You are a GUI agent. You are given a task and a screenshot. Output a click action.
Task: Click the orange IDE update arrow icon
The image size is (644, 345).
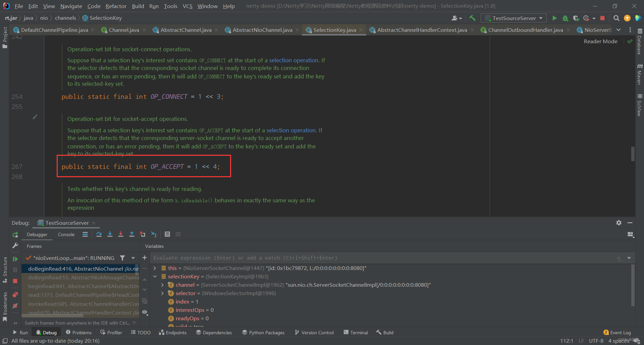click(x=627, y=18)
